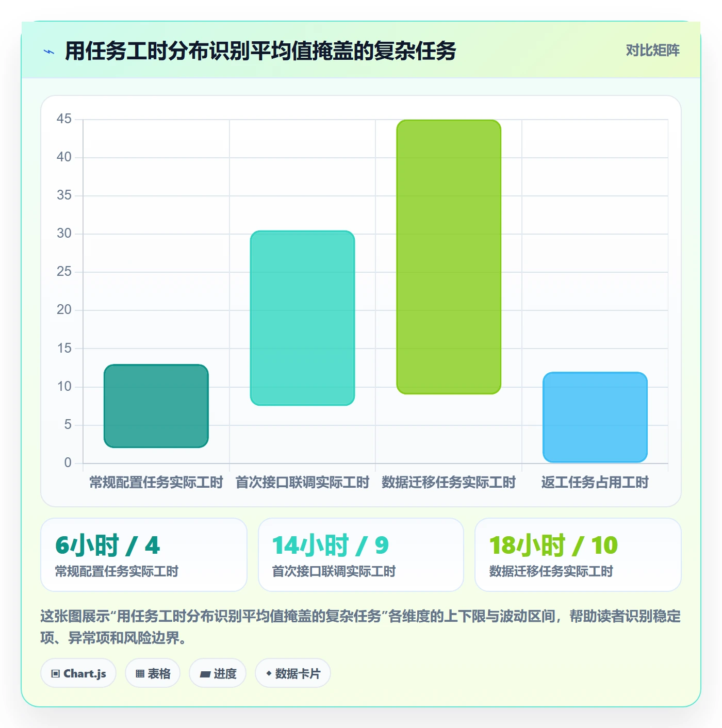
Task: Click the x-axis label 首次接口联调实际工时
Action: [302, 483]
